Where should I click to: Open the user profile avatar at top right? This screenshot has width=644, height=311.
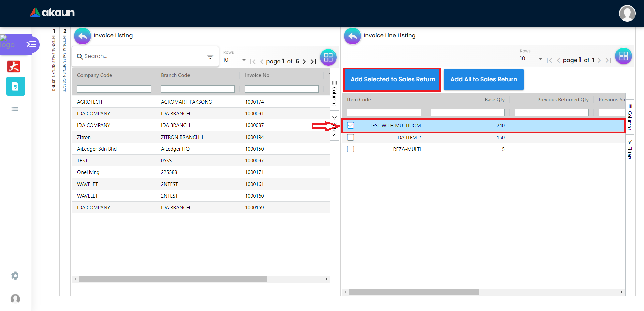[627, 13]
